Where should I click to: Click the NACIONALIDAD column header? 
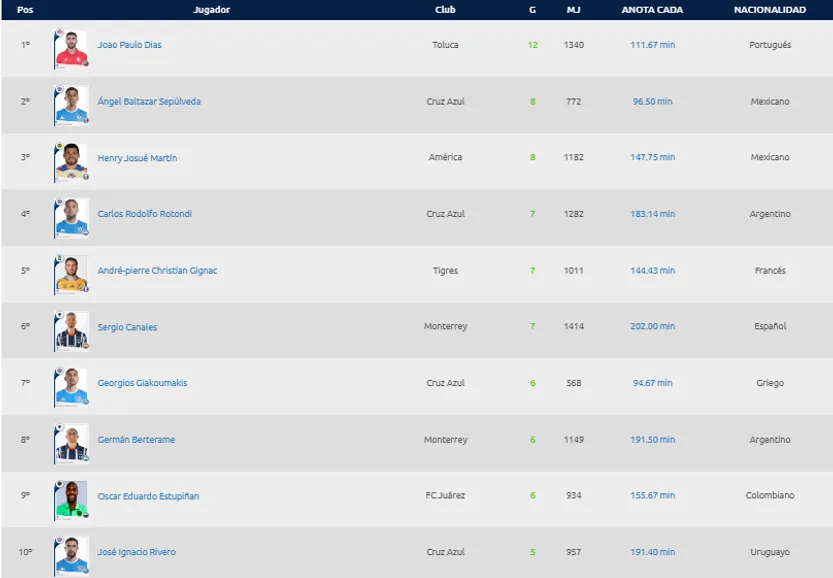(769, 10)
